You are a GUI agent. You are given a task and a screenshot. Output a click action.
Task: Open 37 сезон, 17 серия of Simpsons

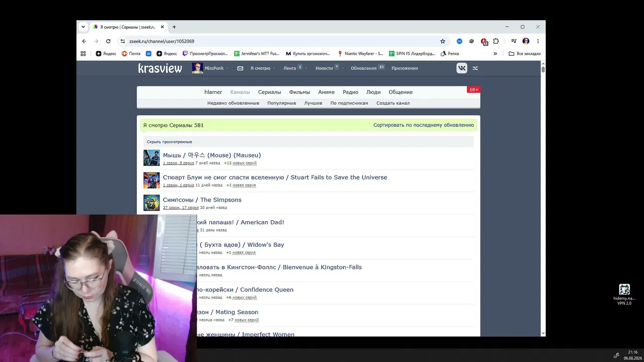coord(181,208)
